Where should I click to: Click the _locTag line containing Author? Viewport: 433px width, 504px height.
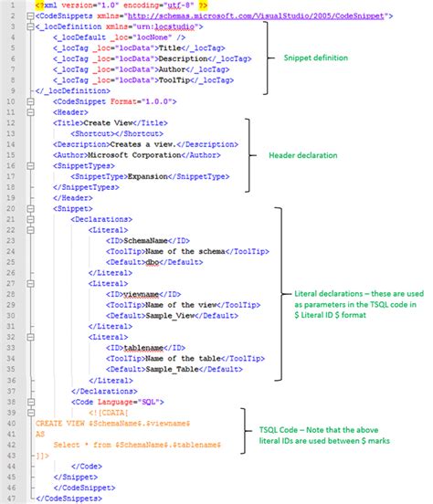click(x=142, y=69)
